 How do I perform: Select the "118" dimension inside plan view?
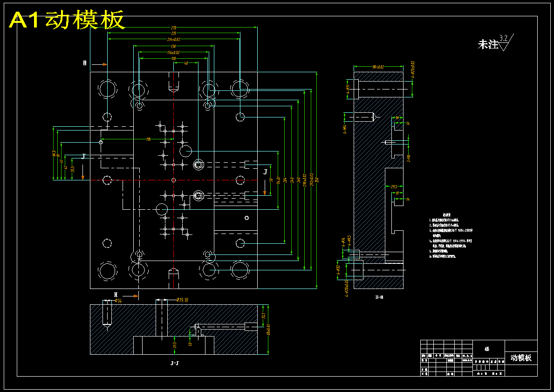148,140
